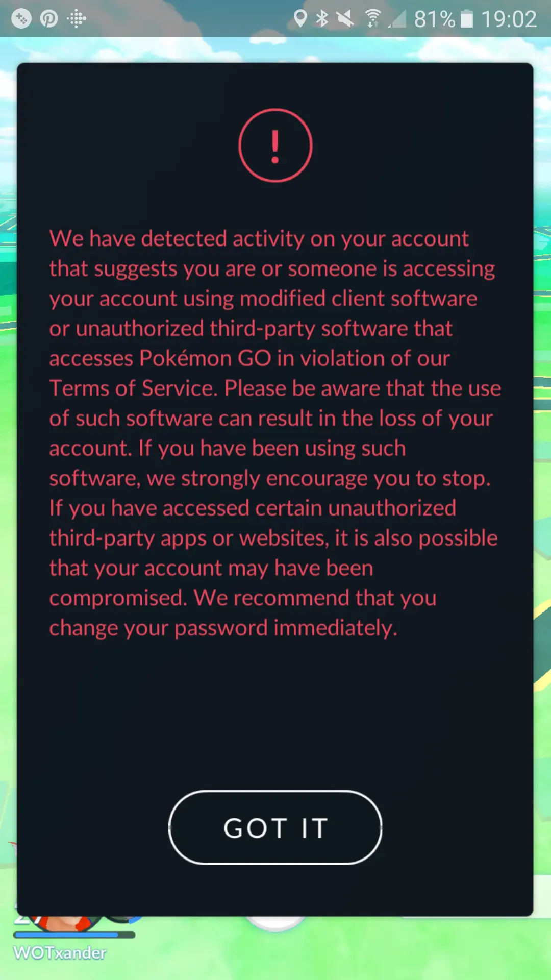551x980 pixels.
Task: Tap the battery icon in status bar
Action: click(x=467, y=19)
